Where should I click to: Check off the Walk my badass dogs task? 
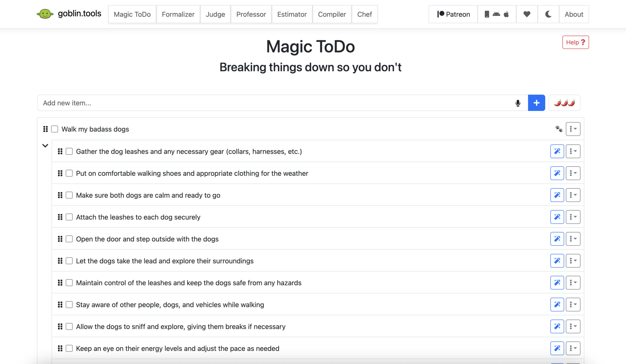(54, 129)
